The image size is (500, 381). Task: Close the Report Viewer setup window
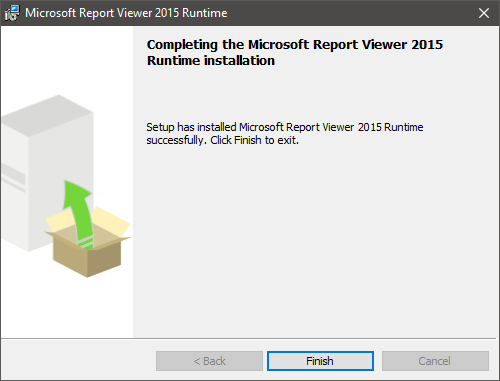(x=484, y=13)
